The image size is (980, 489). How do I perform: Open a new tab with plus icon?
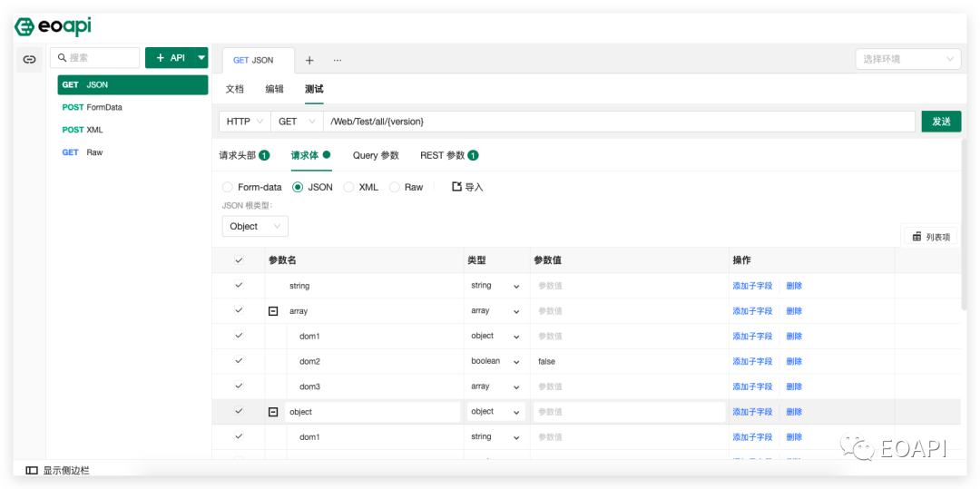coord(309,61)
